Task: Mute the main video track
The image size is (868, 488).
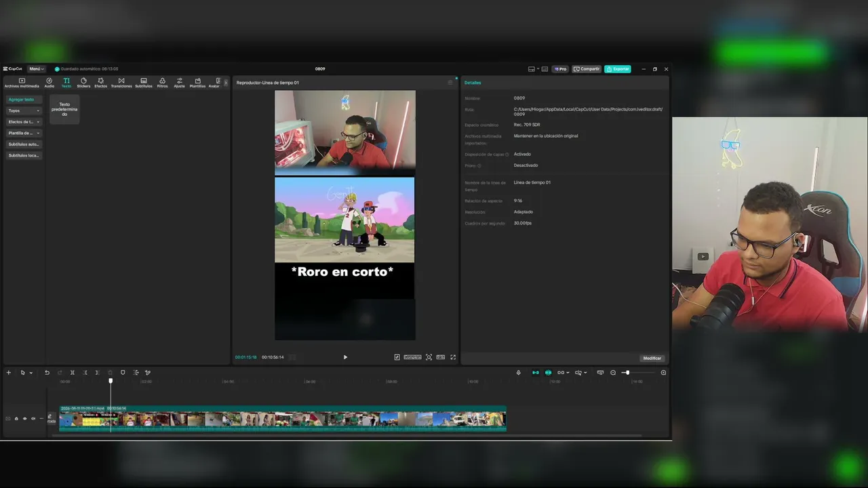Action: 33,418
